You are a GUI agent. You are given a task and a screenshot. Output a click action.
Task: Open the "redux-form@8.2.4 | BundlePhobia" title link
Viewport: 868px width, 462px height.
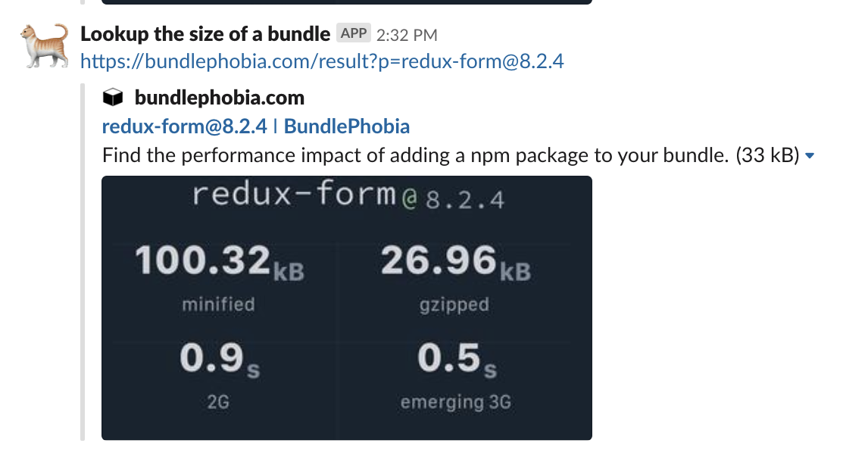pos(255,126)
